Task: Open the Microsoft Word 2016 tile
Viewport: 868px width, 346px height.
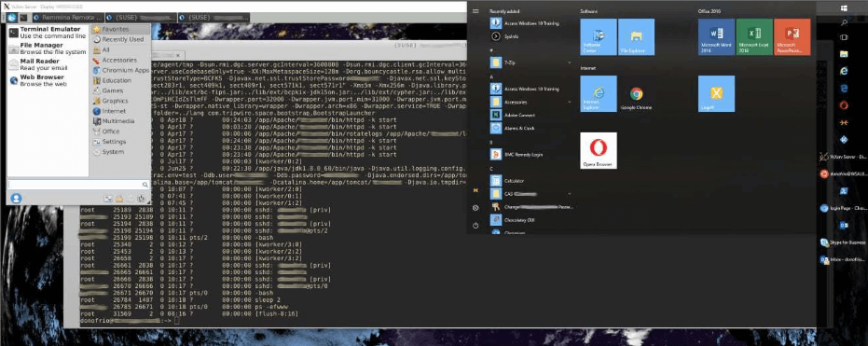Action: (x=716, y=36)
